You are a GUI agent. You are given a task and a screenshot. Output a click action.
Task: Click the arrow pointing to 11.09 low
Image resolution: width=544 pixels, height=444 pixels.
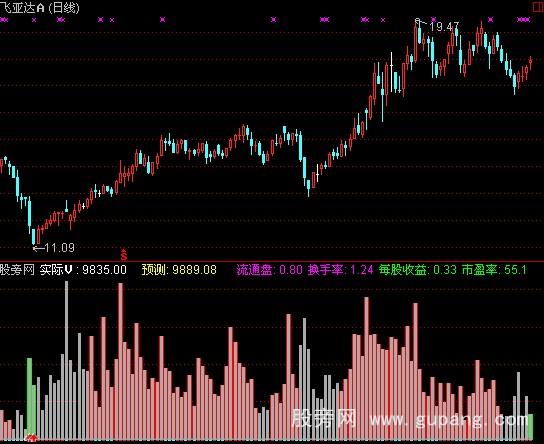point(38,248)
